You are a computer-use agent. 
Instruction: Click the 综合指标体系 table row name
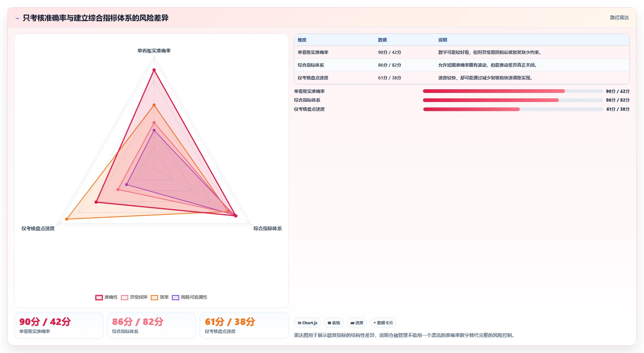(311, 65)
